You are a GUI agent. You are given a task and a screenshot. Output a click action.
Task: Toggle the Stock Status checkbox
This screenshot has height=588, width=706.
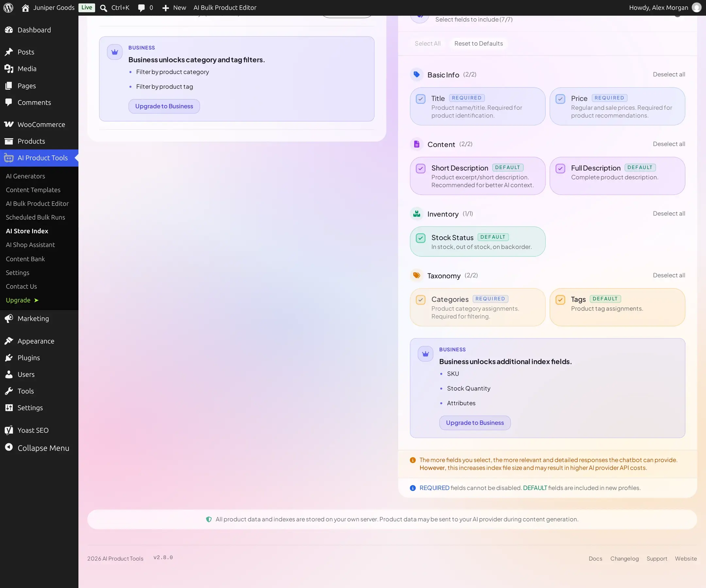click(421, 238)
